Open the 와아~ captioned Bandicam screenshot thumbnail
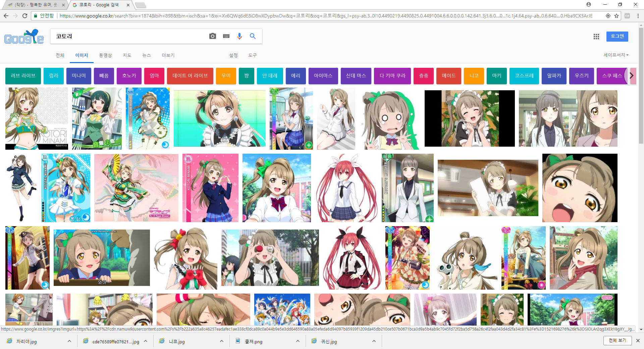Viewport: 644px width, 349px height. (x=102, y=258)
